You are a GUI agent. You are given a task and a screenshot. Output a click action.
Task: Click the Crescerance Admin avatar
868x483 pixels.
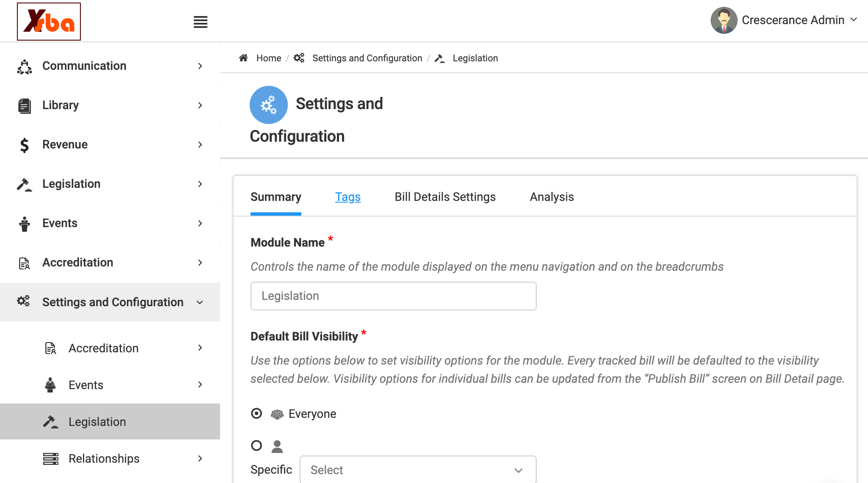724,20
